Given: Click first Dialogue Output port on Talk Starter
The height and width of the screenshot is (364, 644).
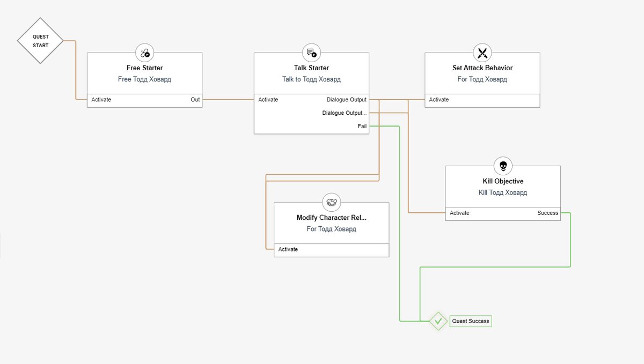Looking at the screenshot, I should pyautogui.click(x=347, y=100).
